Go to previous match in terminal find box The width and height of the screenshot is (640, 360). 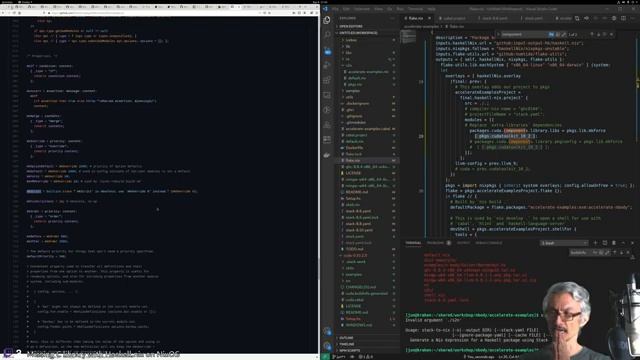click(x=615, y=253)
